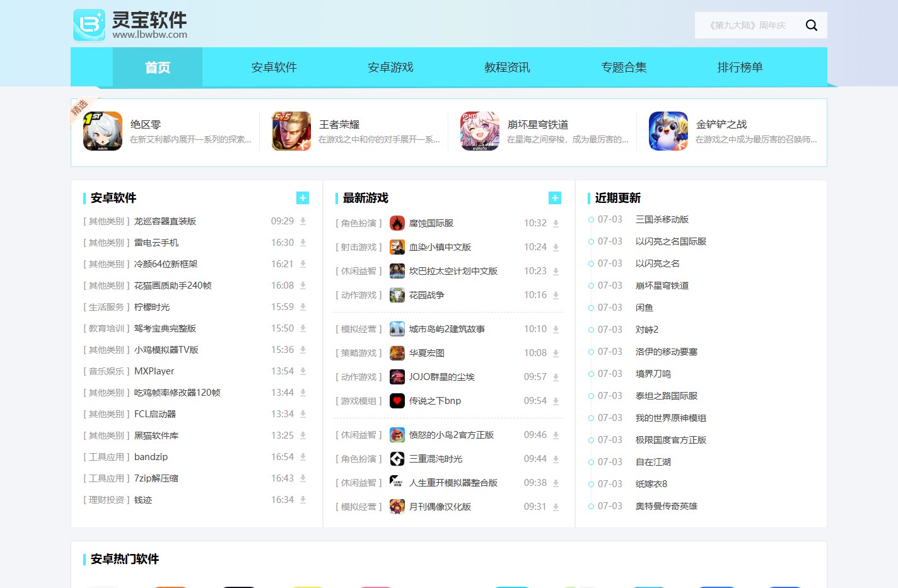Click the search magnifier icon
The height and width of the screenshot is (588, 898).
[812, 25]
